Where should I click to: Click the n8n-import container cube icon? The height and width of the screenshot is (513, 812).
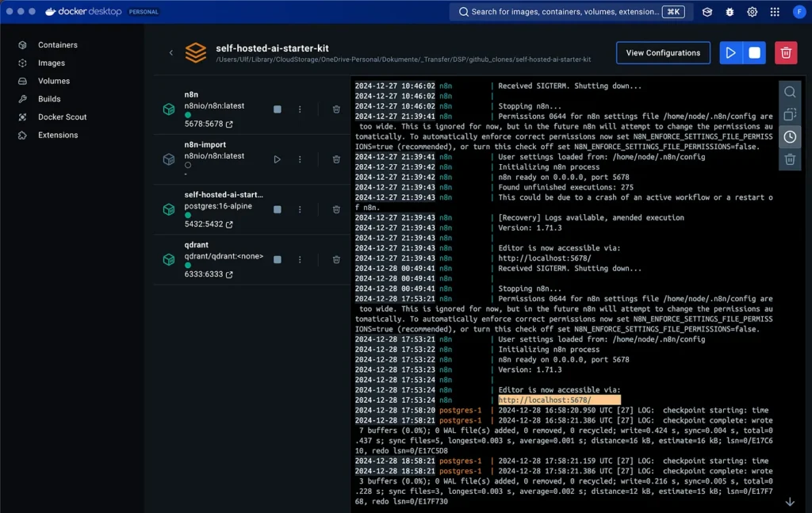[169, 159]
